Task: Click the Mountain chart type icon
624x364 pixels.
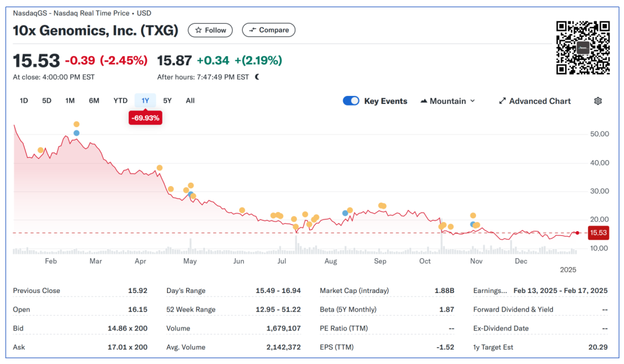Action: 424,101
